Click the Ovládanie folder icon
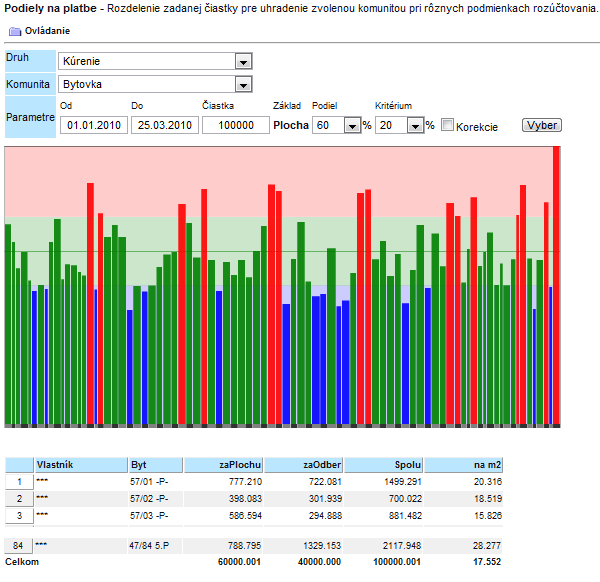The width and height of the screenshot is (600, 582). click(x=14, y=31)
